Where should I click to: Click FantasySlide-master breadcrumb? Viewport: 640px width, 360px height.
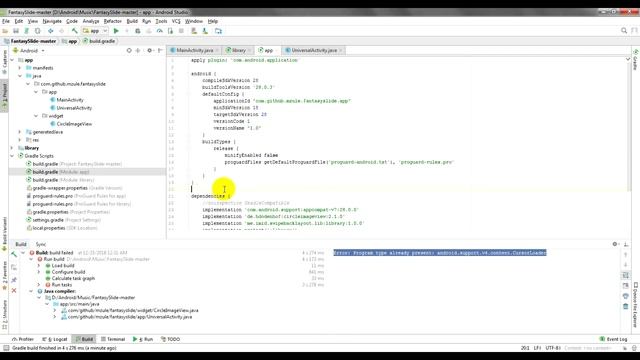point(29,41)
